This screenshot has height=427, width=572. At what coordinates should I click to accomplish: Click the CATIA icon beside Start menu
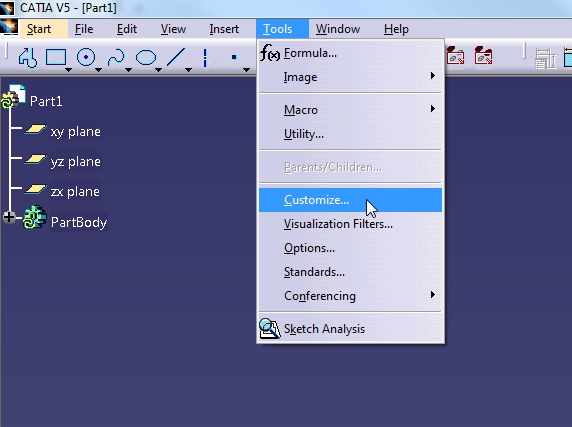click(x=9, y=28)
